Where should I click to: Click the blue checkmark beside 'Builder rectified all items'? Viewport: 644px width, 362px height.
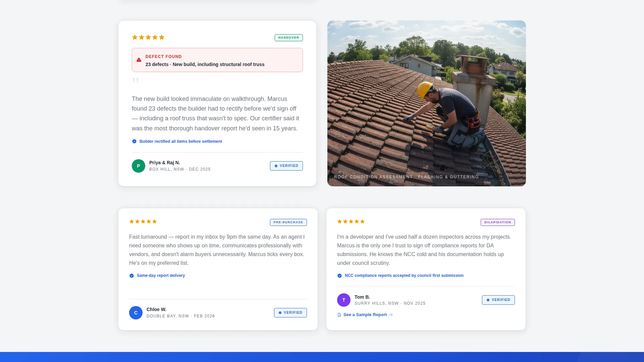134,141
